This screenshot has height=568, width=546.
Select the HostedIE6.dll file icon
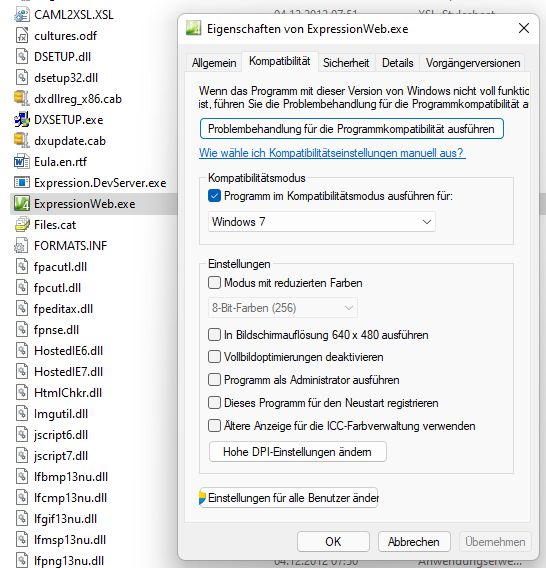[22, 351]
